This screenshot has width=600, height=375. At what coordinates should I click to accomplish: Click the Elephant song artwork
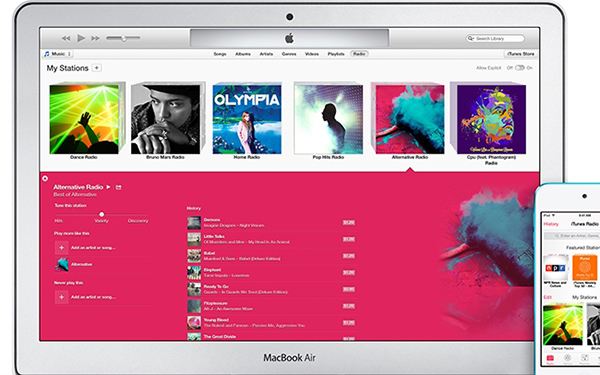194,272
